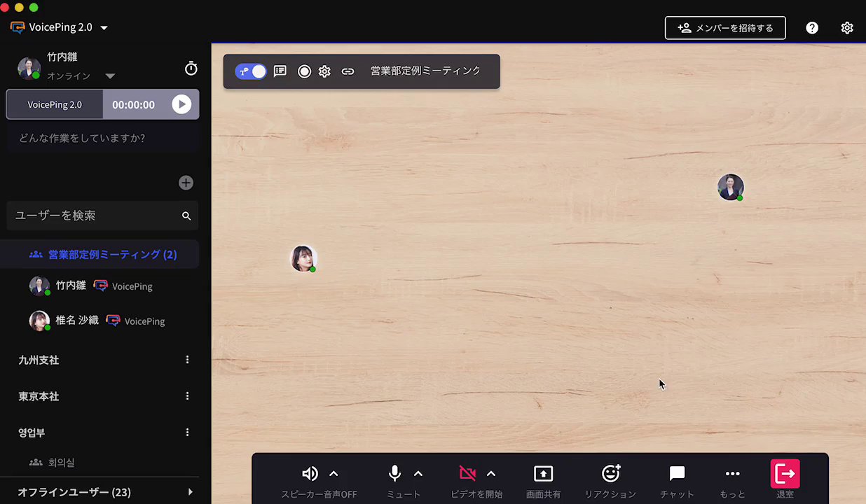
Task: Click 竹内雛 avatar on the floor
Action: [x=730, y=187]
